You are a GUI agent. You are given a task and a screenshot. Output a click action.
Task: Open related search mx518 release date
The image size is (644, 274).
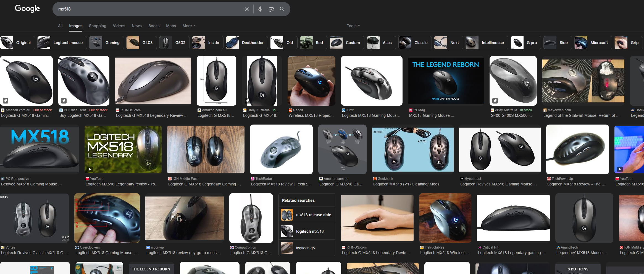click(307, 215)
